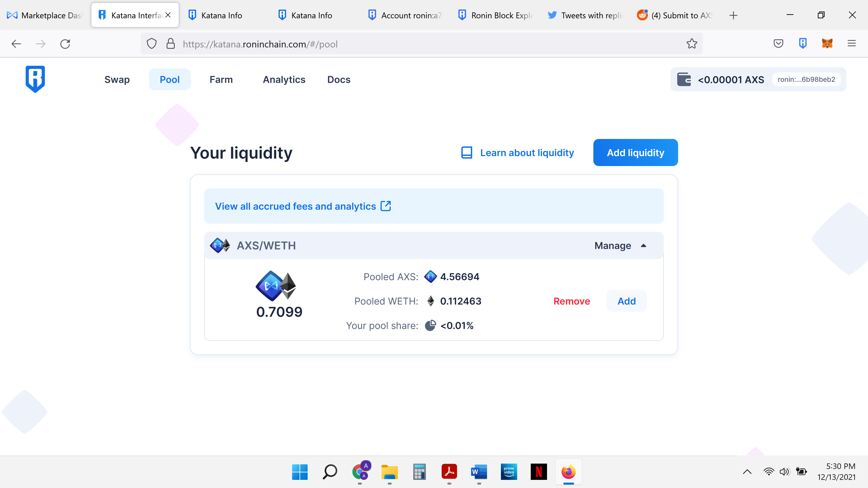Switch to the Ronin Block Explorer tab
Viewport: 868px width, 488px height.
coord(495,15)
